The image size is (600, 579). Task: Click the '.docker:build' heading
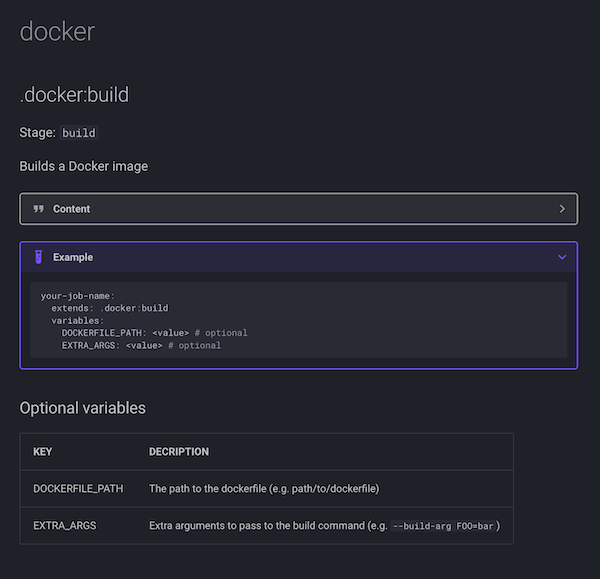point(74,95)
